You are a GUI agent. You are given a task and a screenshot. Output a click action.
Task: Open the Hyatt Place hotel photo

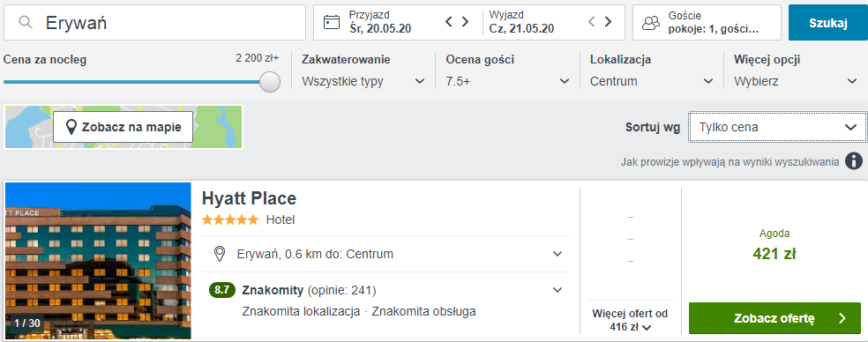click(x=98, y=261)
